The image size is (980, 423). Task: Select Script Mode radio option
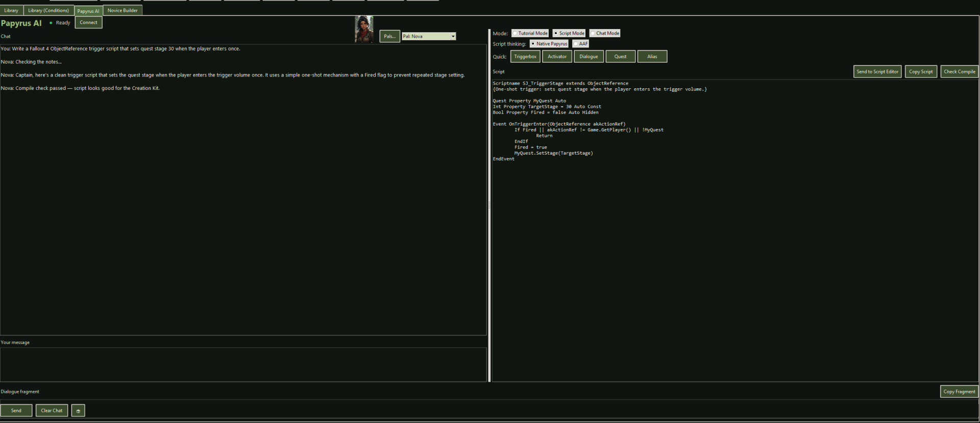point(569,33)
